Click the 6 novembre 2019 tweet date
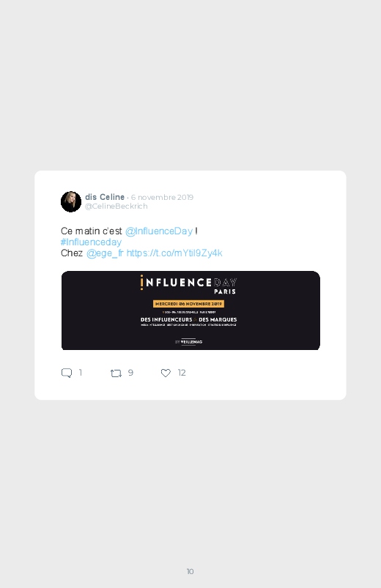 click(x=162, y=197)
